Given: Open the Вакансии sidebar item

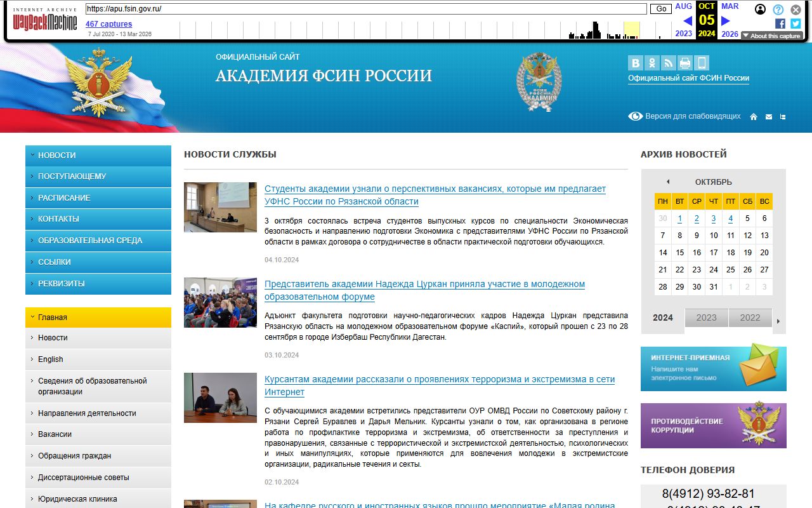Looking at the screenshot, I should coord(98,434).
